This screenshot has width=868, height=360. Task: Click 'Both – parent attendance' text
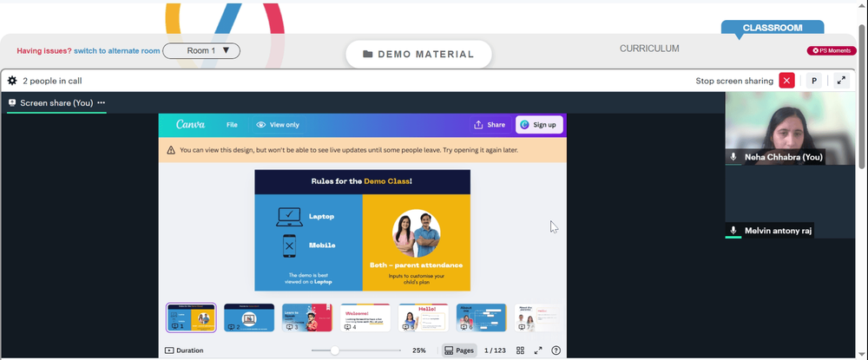[x=417, y=265]
